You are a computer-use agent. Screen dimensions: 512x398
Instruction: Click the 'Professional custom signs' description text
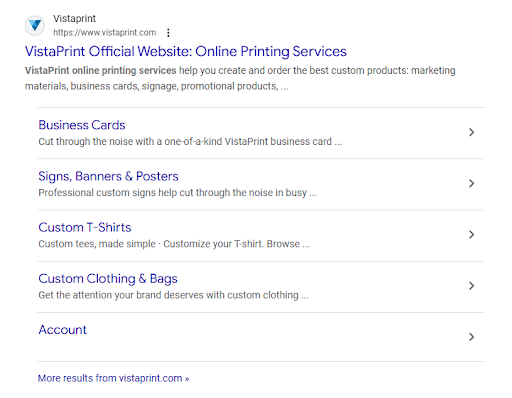[177, 193]
